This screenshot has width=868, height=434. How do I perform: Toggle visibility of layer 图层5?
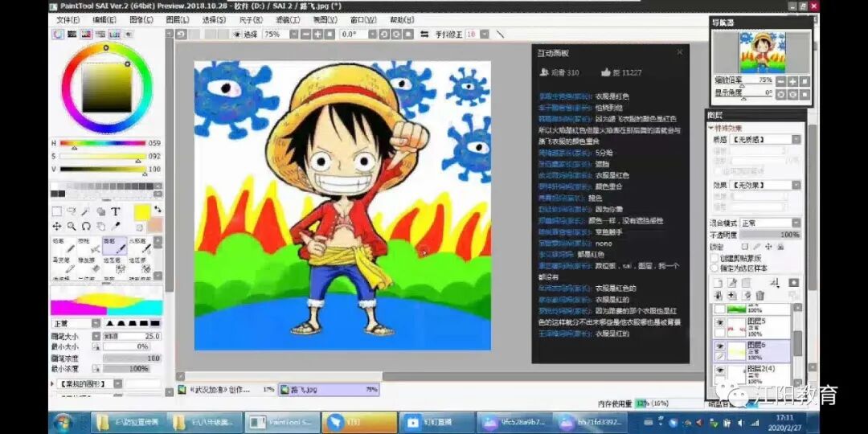click(720, 321)
